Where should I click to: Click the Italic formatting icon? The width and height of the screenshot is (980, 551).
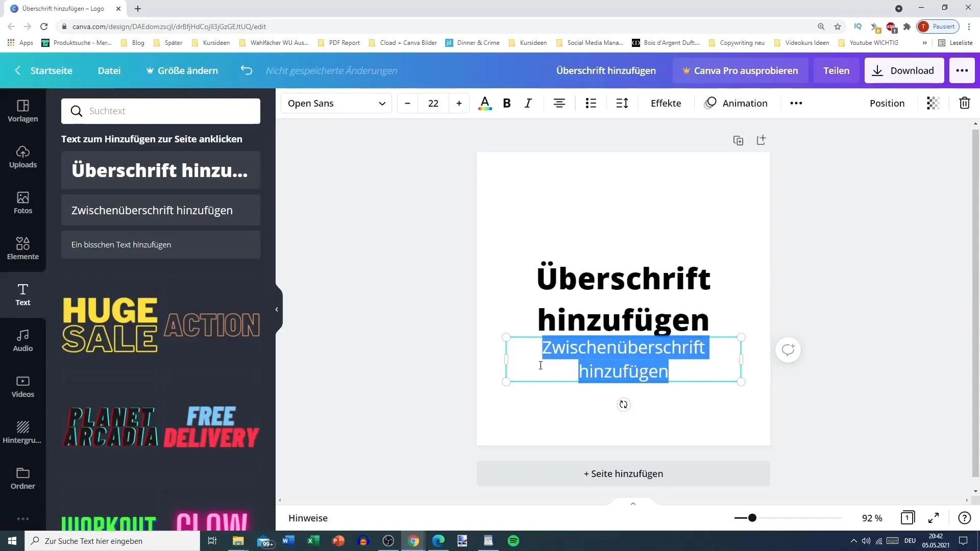pyautogui.click(x=529, y=103)
